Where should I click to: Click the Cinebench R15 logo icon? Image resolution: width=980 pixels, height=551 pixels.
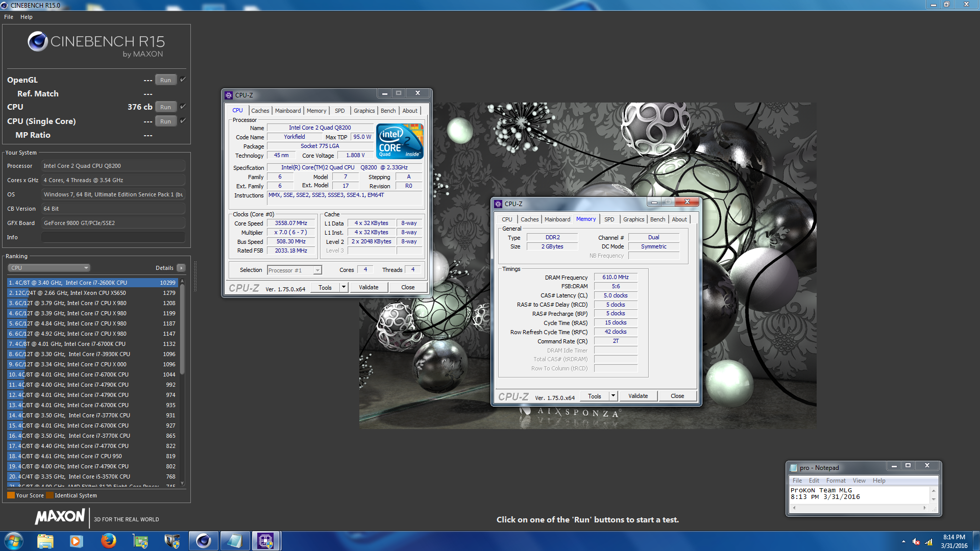tap(38, 41)
